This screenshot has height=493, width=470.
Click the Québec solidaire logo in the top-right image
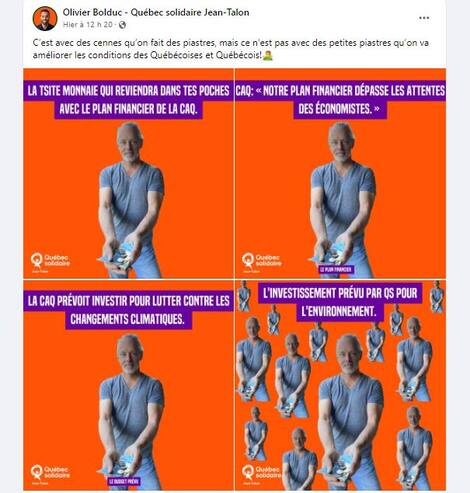point(262,262)
